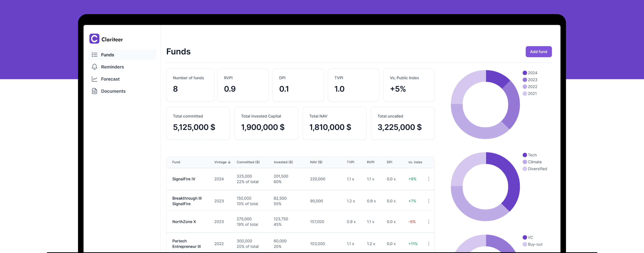Click the SignalFire IV fund name
Screen dimensions: 644x253
tap(184, 179)
